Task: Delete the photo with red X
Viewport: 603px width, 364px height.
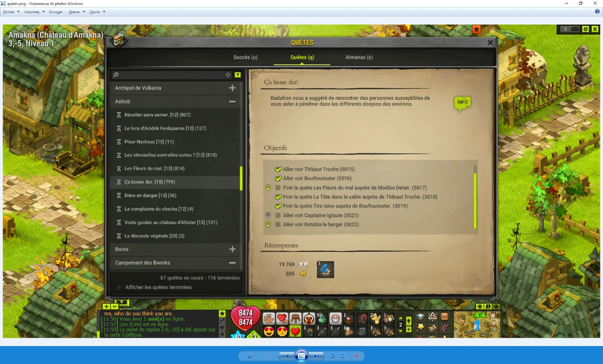Action: click(357, 356)
